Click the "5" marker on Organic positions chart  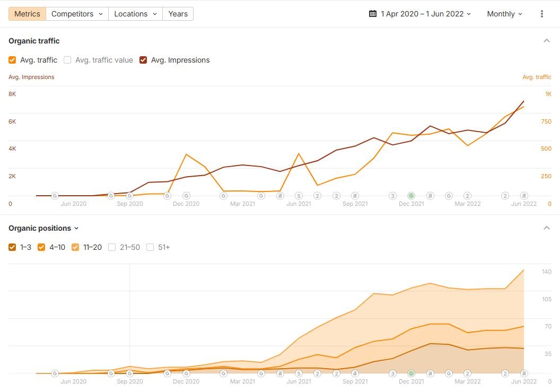pos(299,373)
